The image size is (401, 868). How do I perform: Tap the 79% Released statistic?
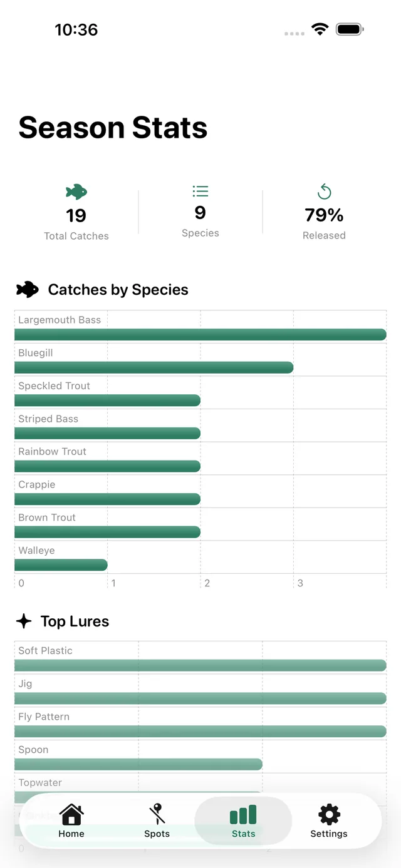click(x=324, y=224)
